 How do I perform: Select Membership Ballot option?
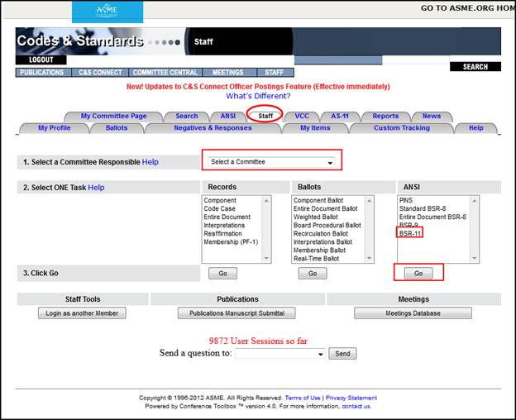click(x=319, y=251)
